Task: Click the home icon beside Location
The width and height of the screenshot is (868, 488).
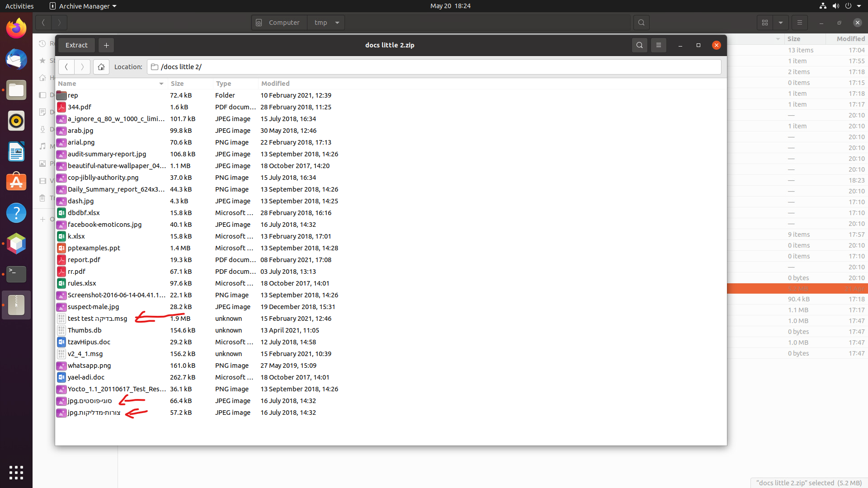Action: (x=101, y=67)
